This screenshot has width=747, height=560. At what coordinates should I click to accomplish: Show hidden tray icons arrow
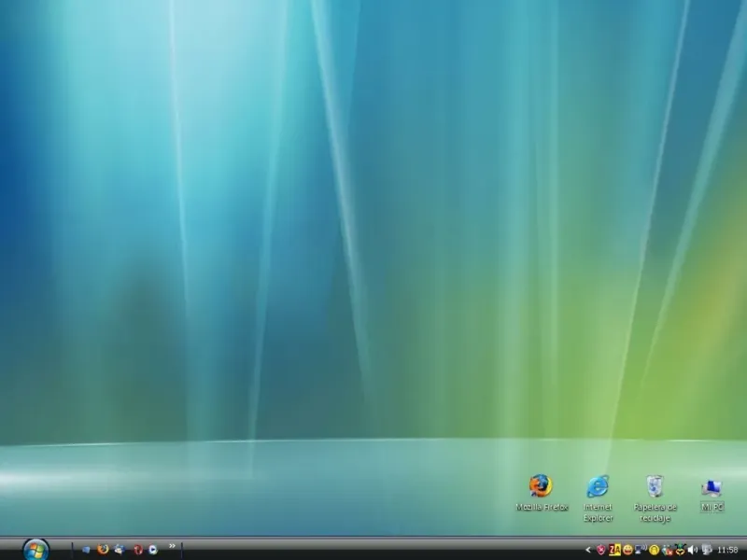[588, 550]
